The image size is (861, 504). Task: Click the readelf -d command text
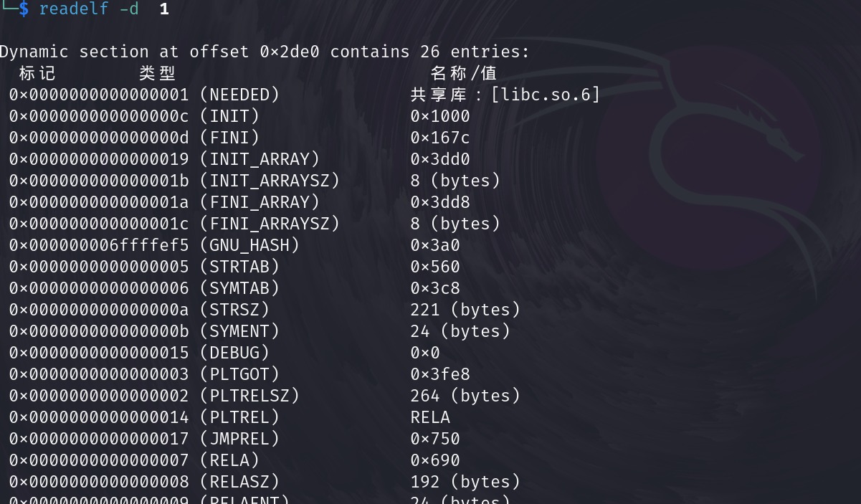[x=89, y=9]
